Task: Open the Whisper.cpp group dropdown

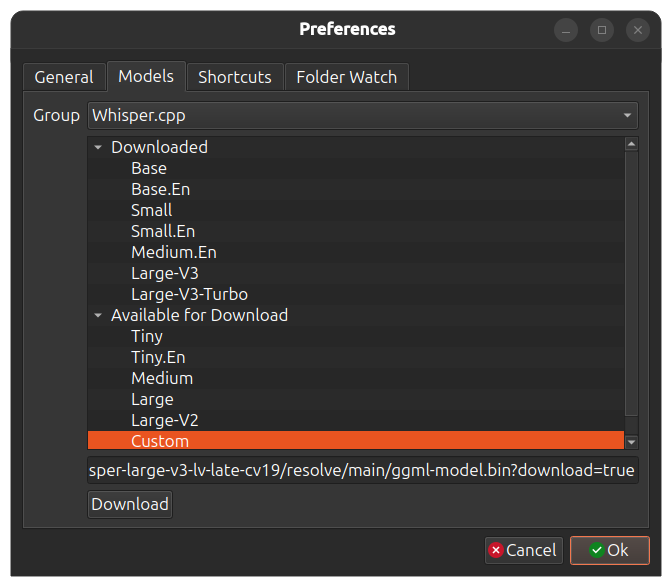Action: [x=362, y=115]
